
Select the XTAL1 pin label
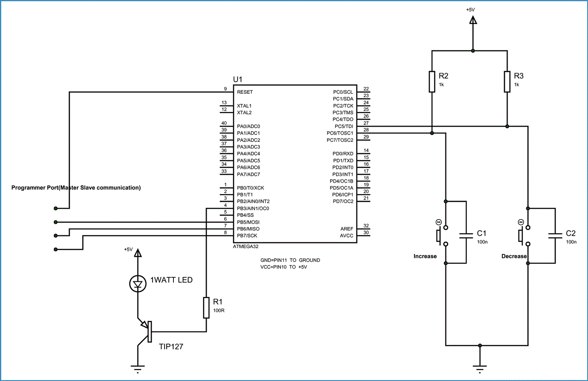point(244,106)
